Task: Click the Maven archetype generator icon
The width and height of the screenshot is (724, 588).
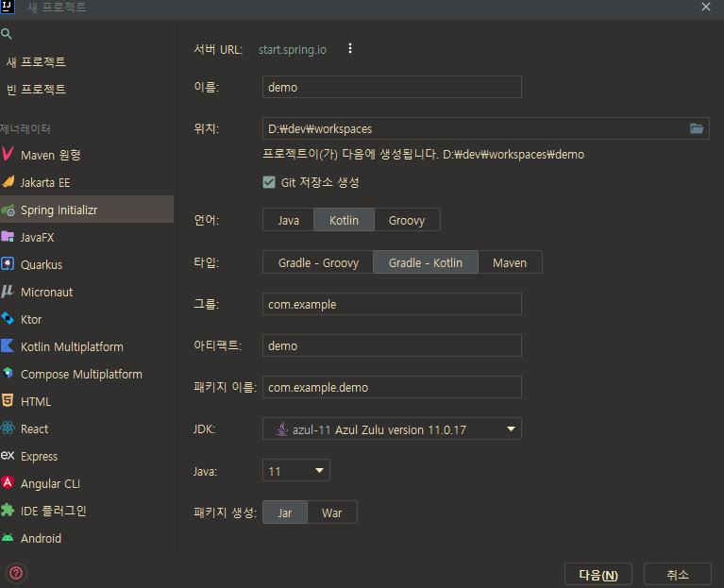Action: pos(8,154)
